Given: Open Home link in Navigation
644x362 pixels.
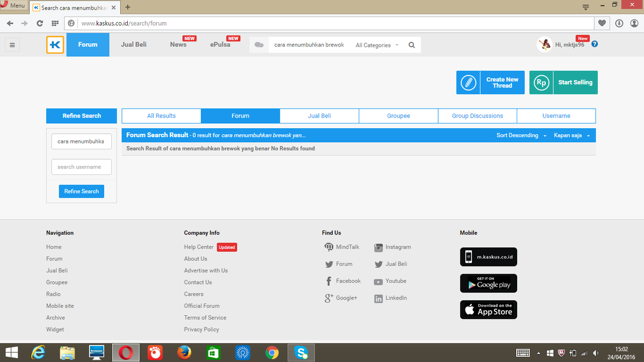Looking at the screenshot, I should tap(54, 247).
